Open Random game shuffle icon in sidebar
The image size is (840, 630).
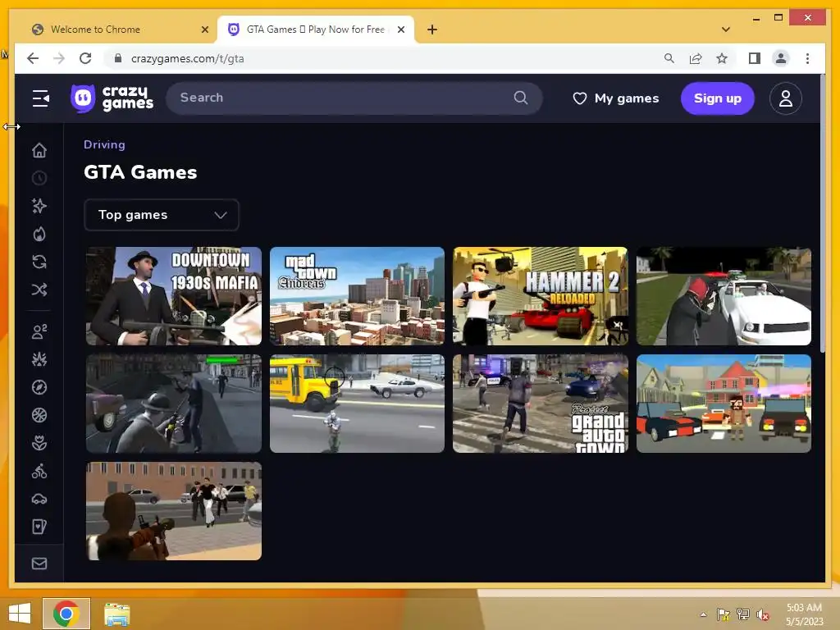point(39,290)
